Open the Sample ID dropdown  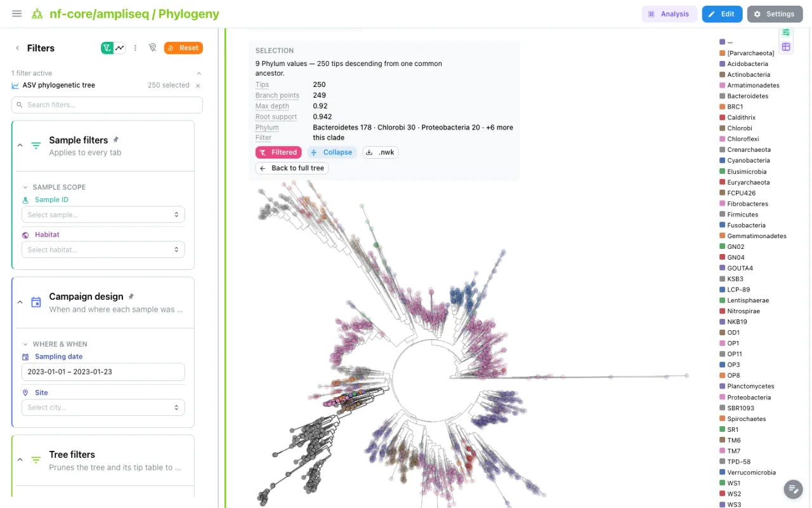[x=103, y=215]
